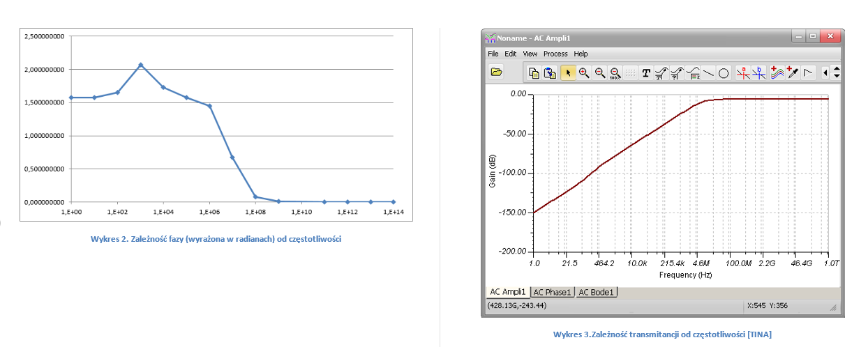This screenshot has height=347, width=868.
Task: Click the window resize grip in status bar
Action: [x=833, y=307]
